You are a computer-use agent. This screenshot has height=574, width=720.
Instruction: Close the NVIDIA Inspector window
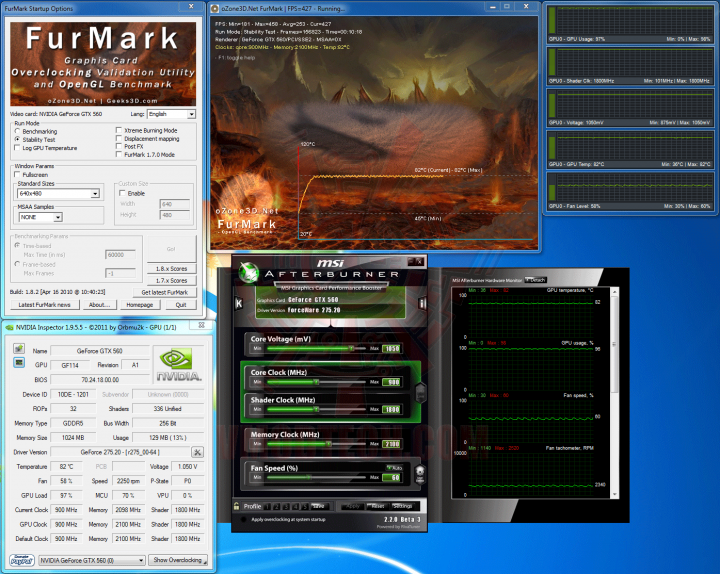tap(201, 325)
